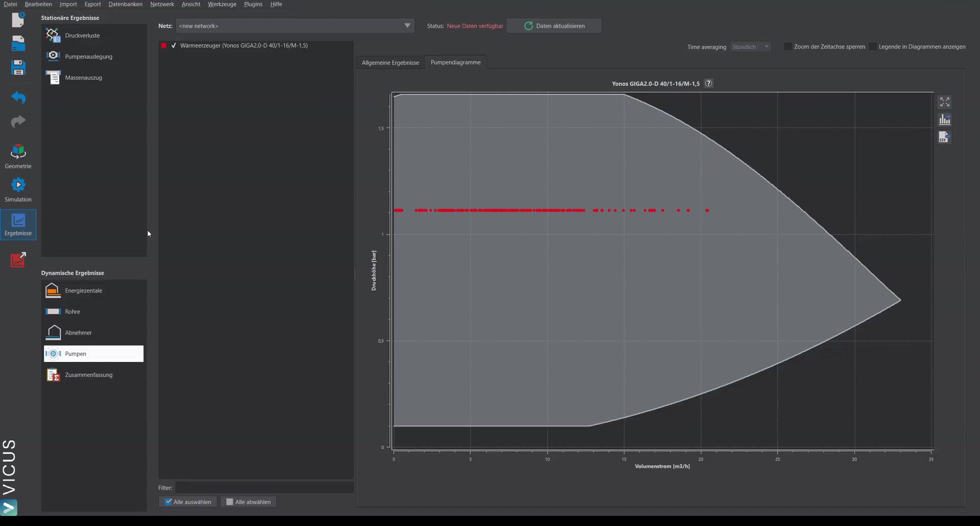
Task: Click the open project icon
Action: (18, 43)
